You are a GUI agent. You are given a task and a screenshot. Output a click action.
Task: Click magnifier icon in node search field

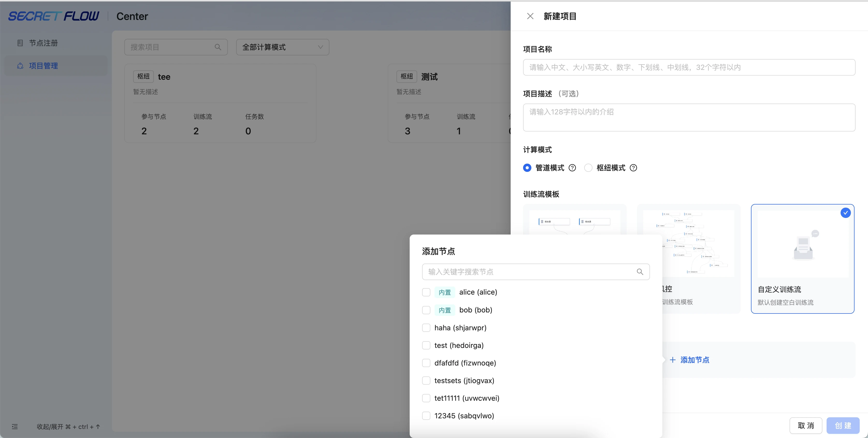pos(640,272)
